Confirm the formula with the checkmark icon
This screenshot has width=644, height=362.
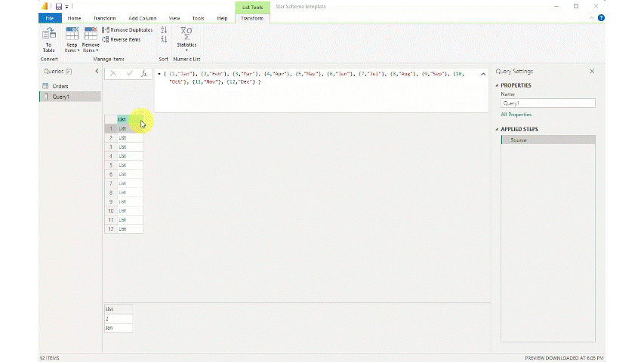click(129, 74)
